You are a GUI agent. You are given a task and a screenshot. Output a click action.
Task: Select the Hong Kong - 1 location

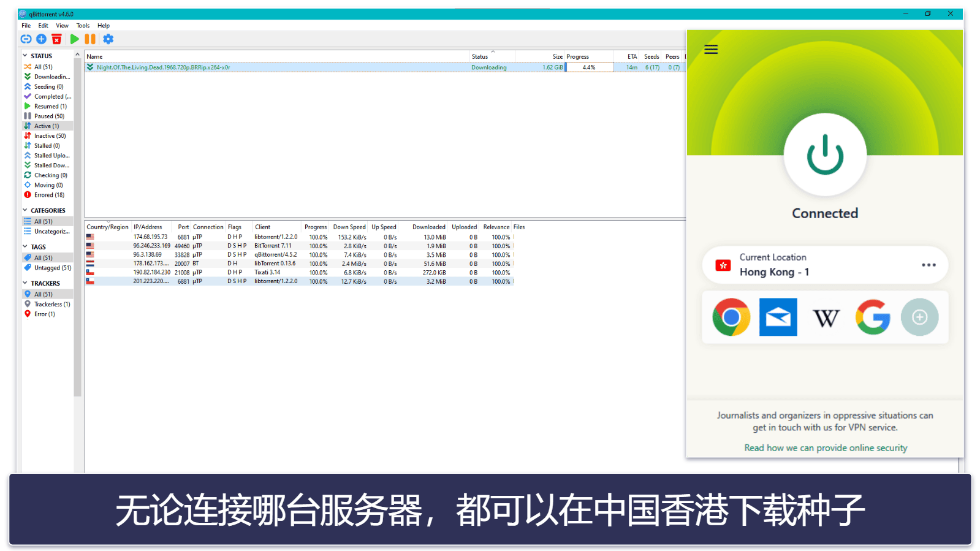774,272
